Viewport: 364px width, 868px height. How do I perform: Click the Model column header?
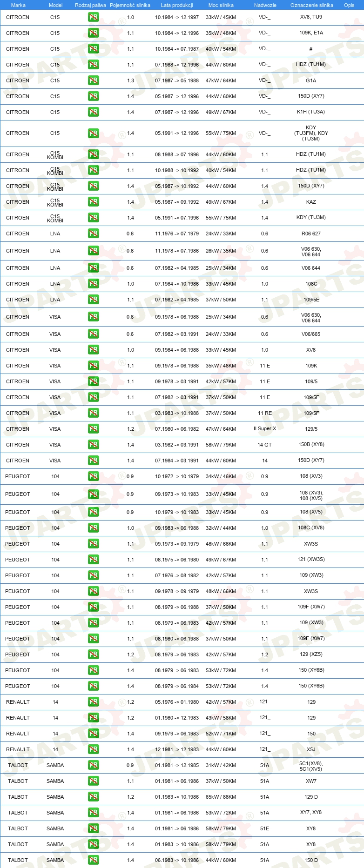(56, 5)
